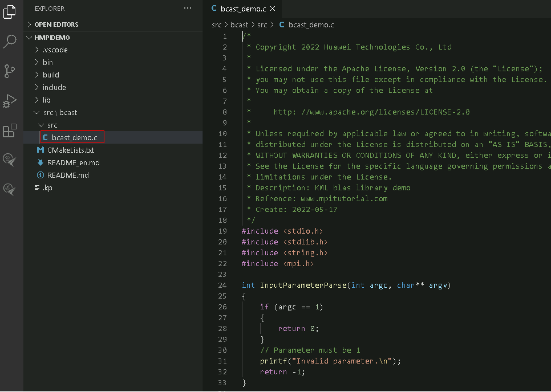Screen dimensions: 551x392
Task: Expand the OPEN EDITORS section
Action: 56,25
